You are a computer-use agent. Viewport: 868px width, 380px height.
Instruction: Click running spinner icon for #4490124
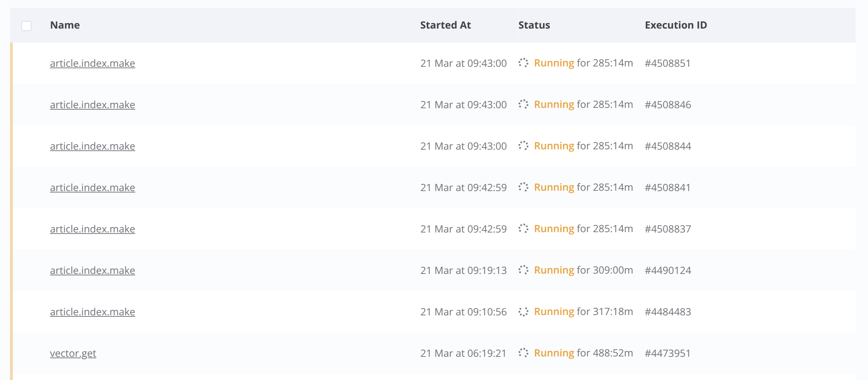pyautogui.click(x=523, y=270)
